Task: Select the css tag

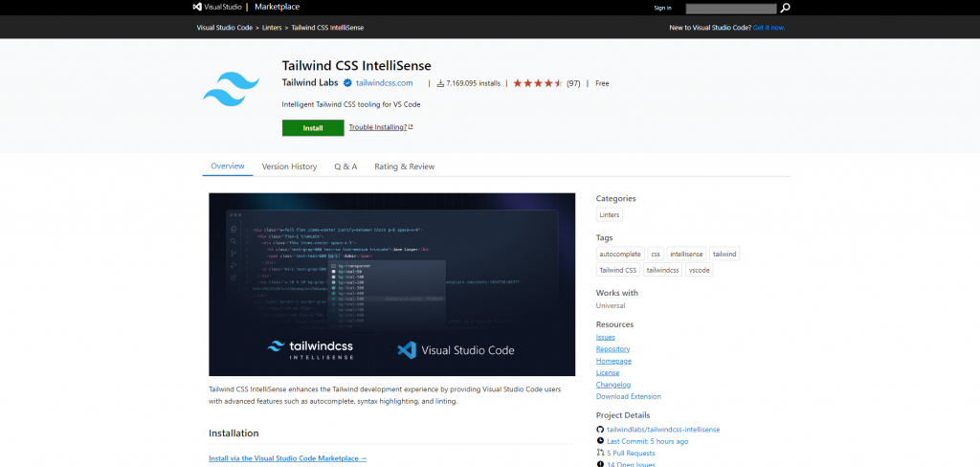Action: (x=655, y=254)
